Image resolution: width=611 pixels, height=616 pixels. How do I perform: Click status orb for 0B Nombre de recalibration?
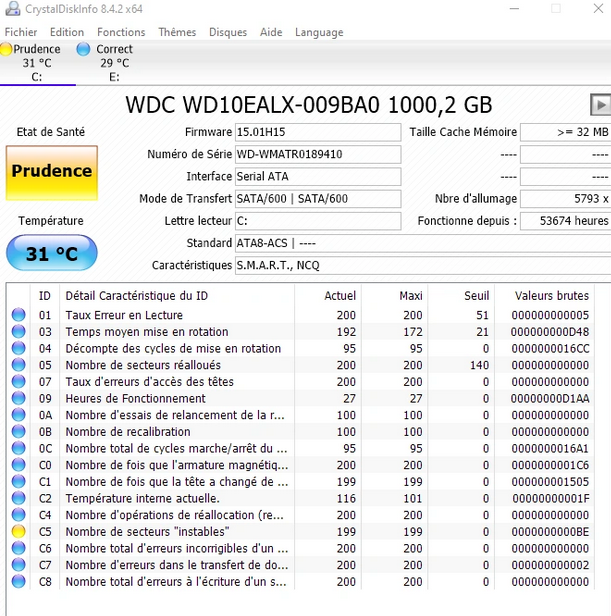18,431
